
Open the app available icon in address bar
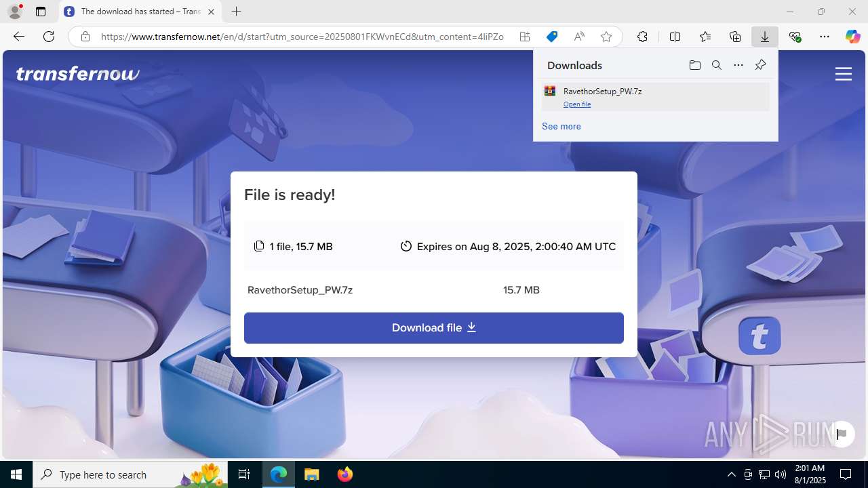(525, 37)
